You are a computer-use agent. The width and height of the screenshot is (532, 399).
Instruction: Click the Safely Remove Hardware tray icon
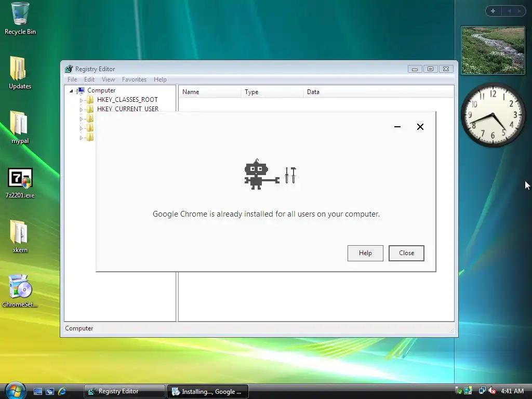click(458, 391)
